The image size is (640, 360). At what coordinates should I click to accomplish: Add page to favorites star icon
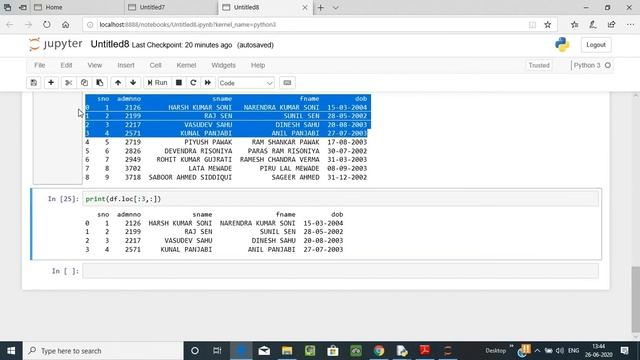548,25
